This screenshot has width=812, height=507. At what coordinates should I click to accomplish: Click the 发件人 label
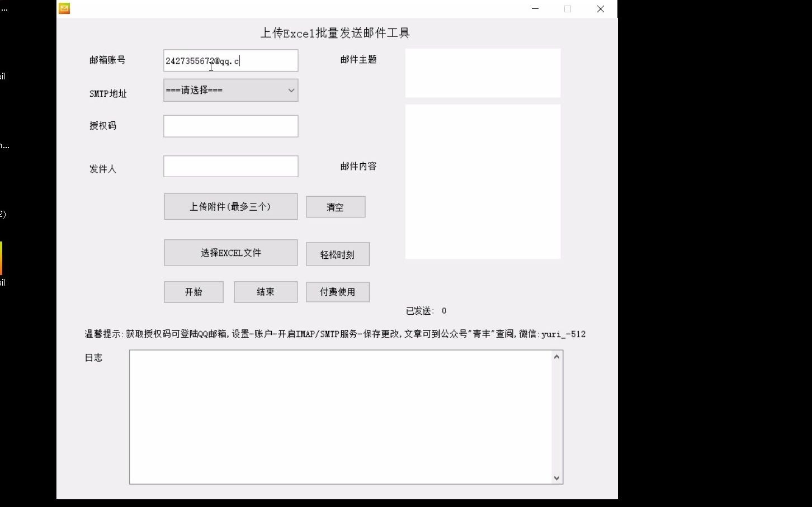click(x=103, y=169)
